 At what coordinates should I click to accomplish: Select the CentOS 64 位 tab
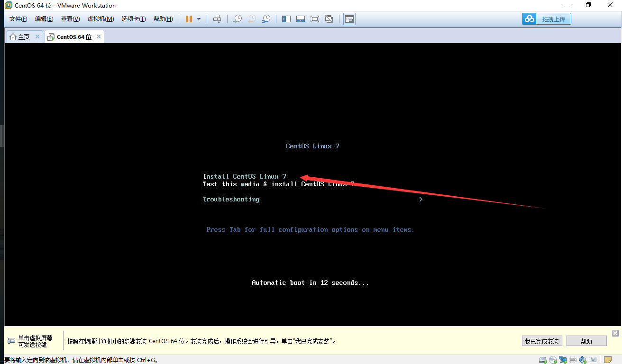pyautogui.click(x=74, y=36)
